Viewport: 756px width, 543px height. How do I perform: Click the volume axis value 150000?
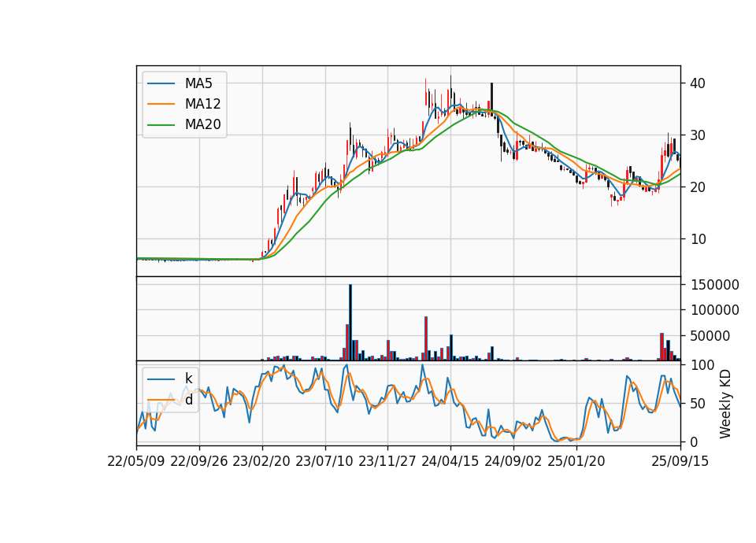click(715, 285)
